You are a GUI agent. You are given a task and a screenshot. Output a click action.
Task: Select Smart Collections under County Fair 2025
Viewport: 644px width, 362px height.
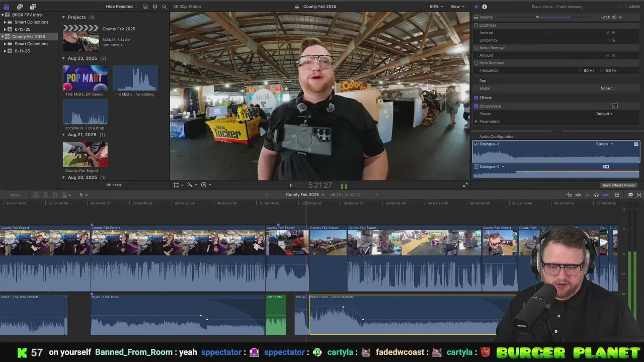(32, 44)
